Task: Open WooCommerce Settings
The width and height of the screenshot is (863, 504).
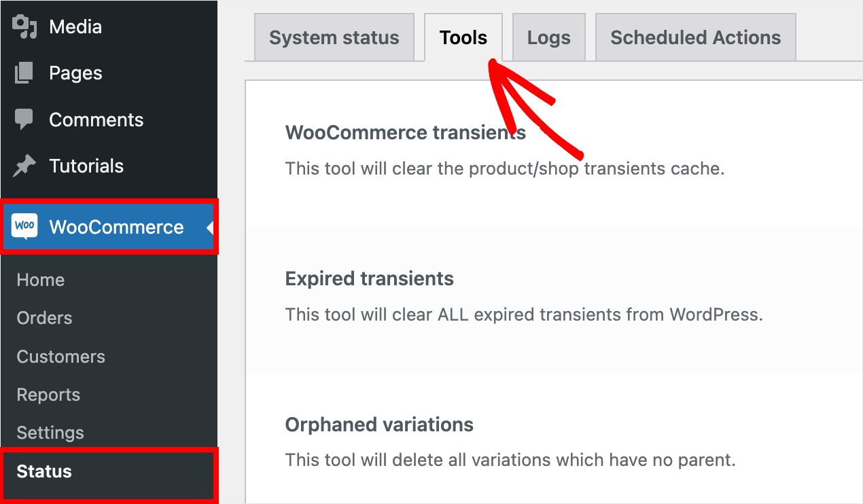Action: (50, 433)
